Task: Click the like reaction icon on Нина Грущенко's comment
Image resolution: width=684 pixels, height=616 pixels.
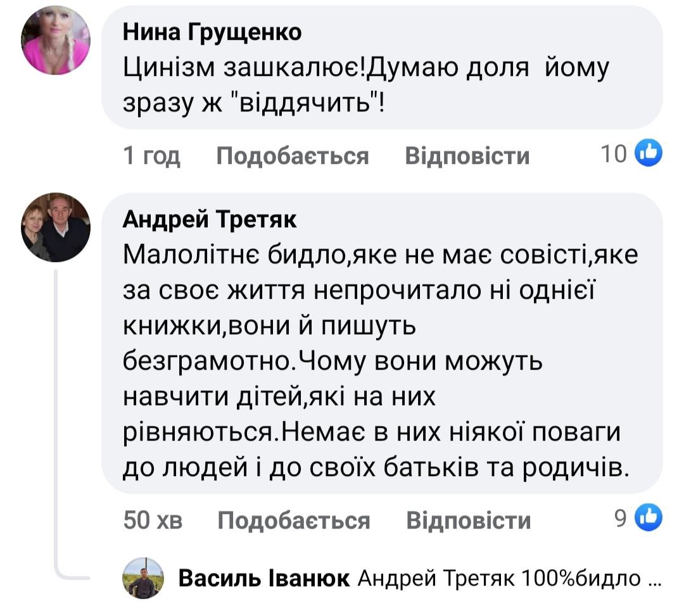Action: coord(648,153)
